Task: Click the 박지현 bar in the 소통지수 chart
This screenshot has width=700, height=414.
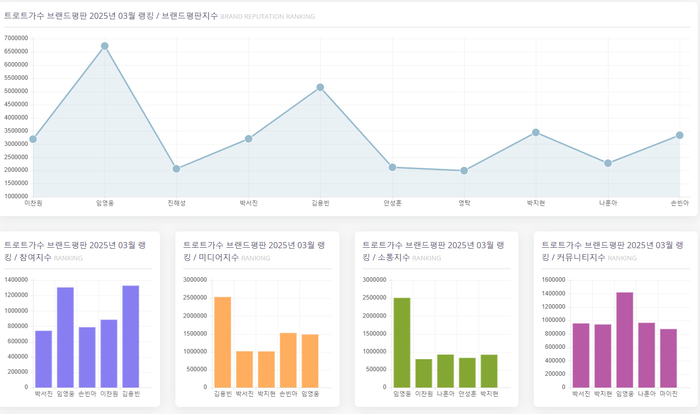Action: [489, 371]
